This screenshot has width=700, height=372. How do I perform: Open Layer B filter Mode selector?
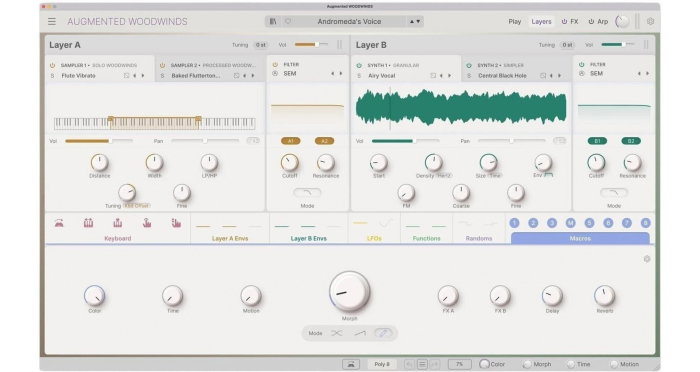click(614, 193)
